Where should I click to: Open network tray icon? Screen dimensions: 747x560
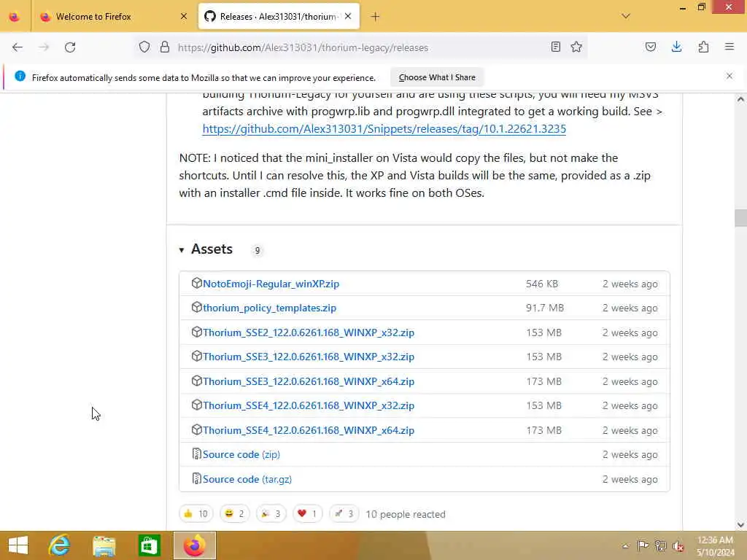tap(660, 545)
